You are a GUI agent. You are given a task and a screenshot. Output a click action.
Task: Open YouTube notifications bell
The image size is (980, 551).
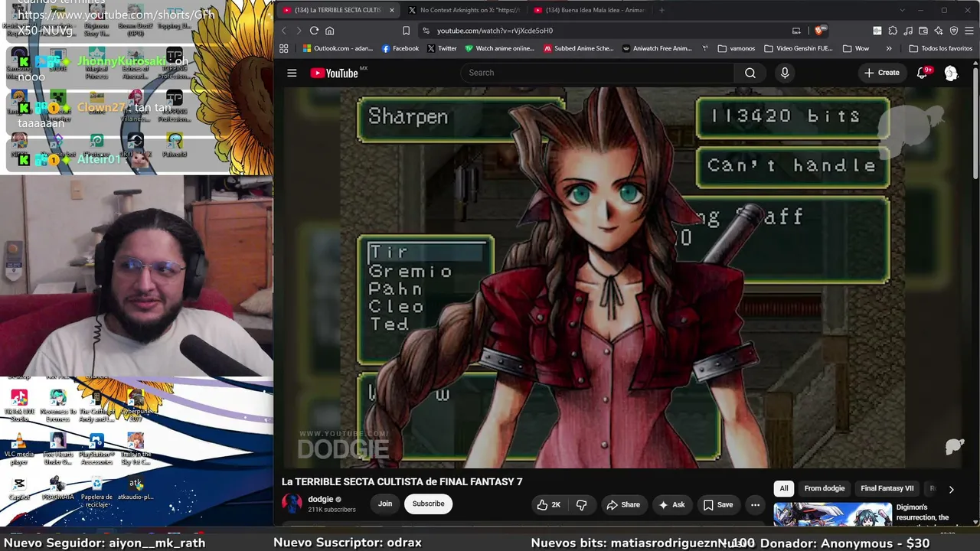(923, 73)
